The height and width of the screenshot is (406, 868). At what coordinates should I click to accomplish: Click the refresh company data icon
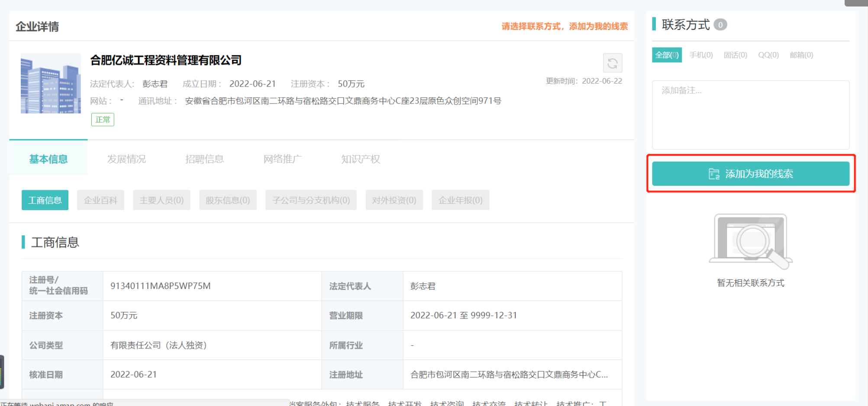pyautogui.click(x=612, y=63)
